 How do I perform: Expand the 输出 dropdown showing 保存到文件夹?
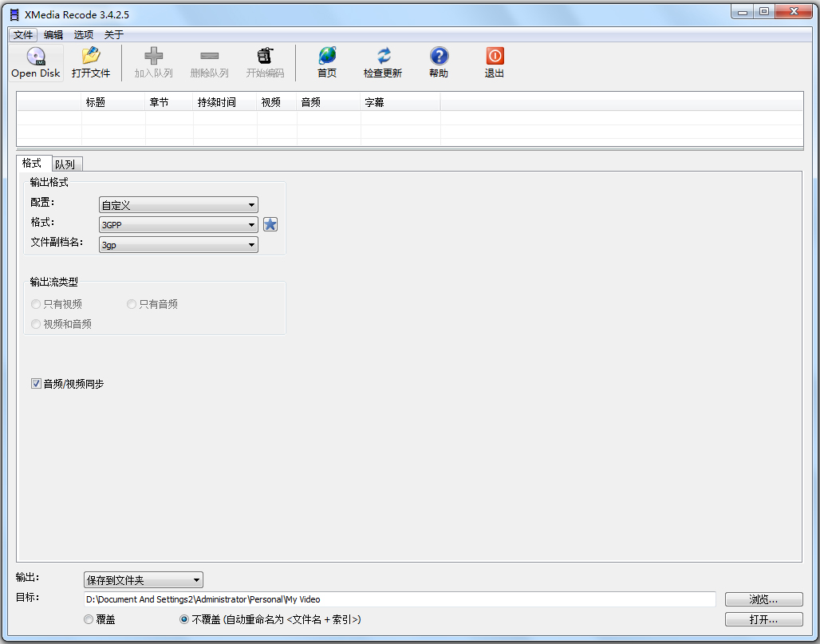[144, 579]
